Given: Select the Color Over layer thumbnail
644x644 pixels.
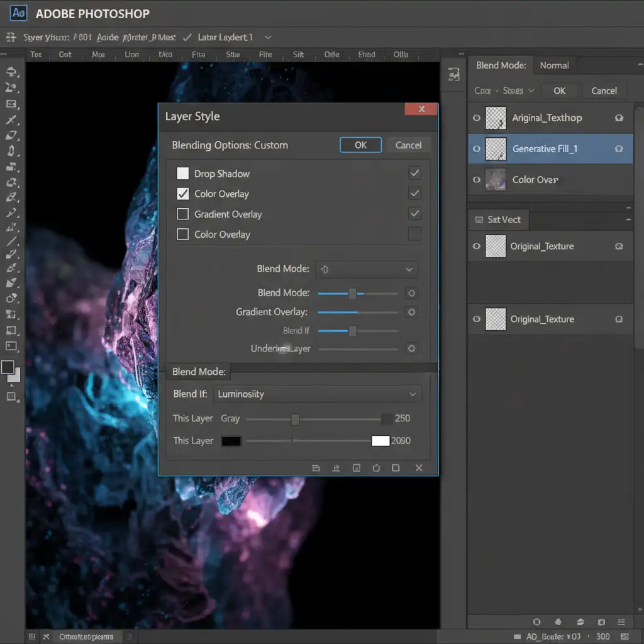Looking at the screenshot, I should [496, 180].
